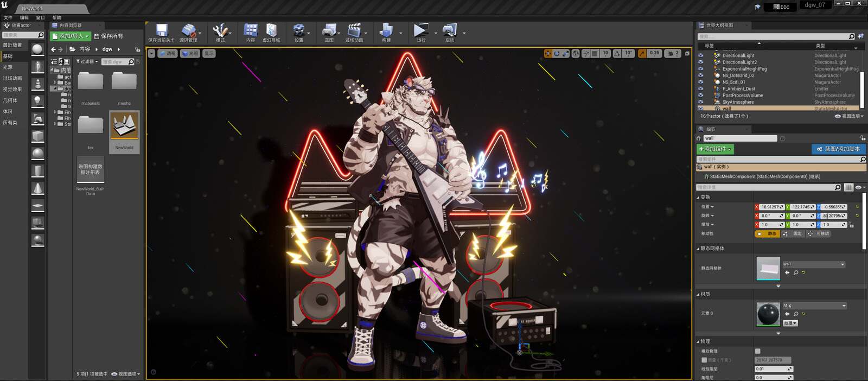Click the World Outliner search field
The image size is (868, 381).
[x=776, y=36]
